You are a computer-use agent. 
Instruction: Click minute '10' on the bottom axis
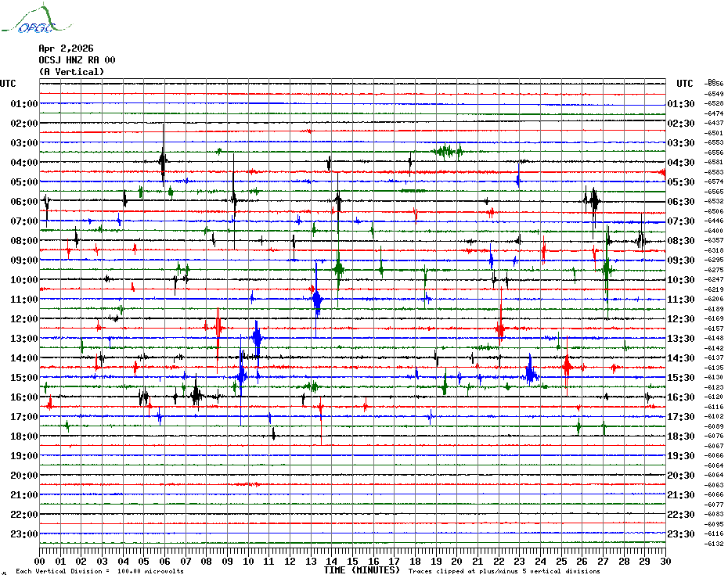click(248, 561)
